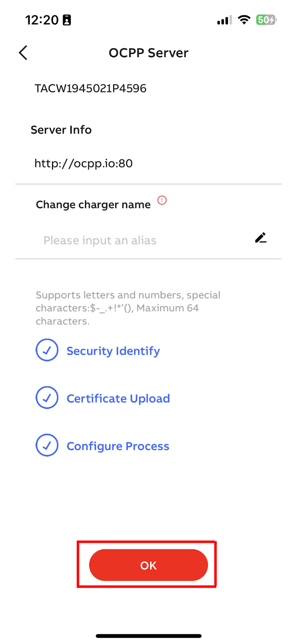The height and width of the screenshot is (644, 297).
Task: Tap the pencil edit icon
Action: (x=261, y=238)
